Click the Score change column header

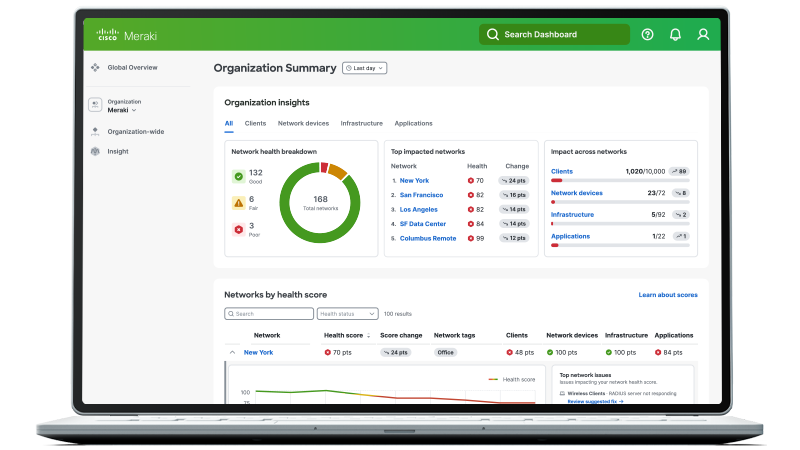pos(401,336)
